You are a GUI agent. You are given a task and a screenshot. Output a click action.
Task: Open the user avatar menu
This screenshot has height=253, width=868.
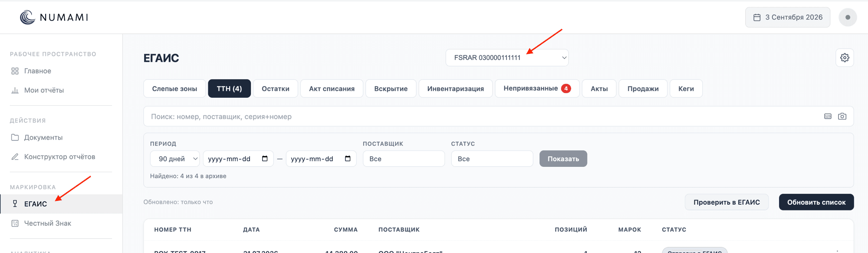(x=848, y=17)
